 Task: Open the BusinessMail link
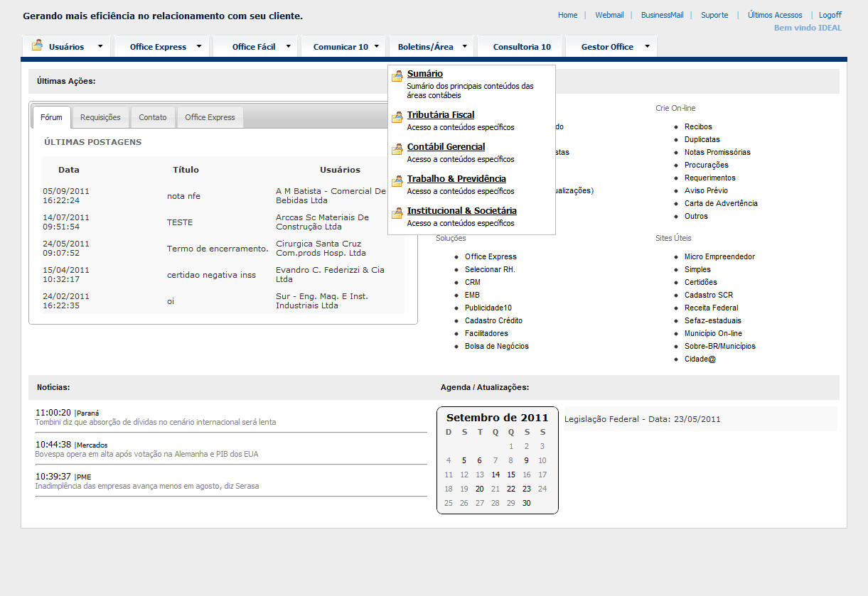[662, 15]
